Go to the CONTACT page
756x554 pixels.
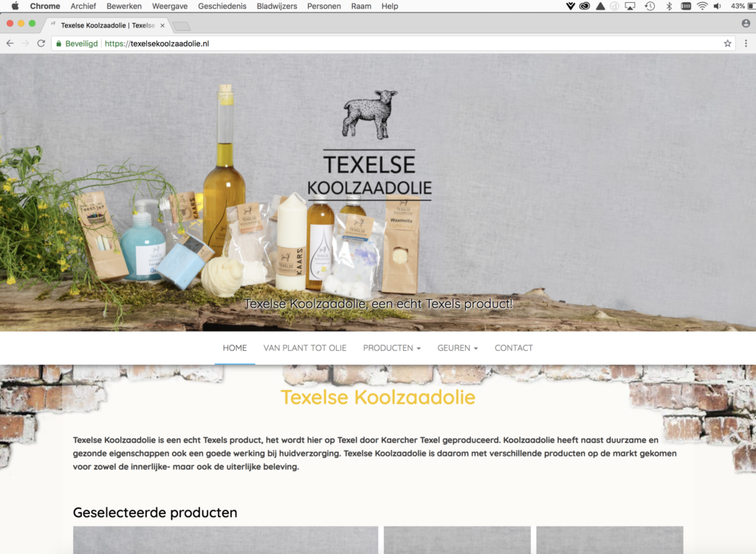(513, 348)
